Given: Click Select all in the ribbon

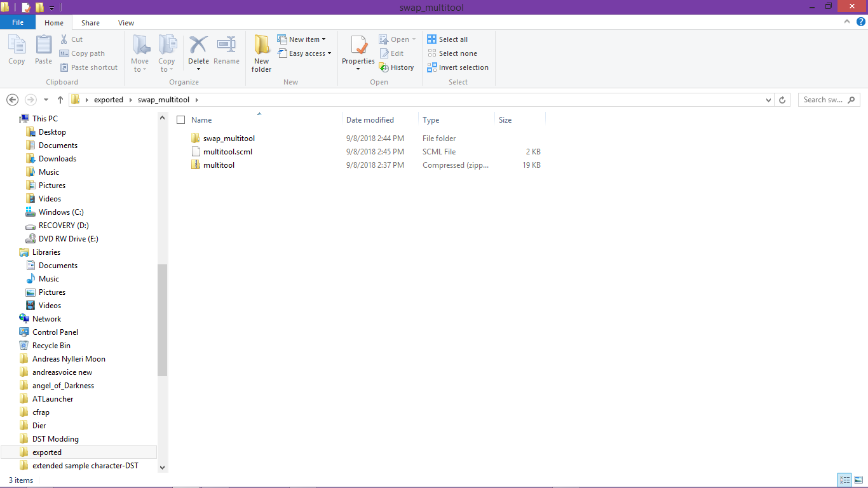Looking at the screenshot, I should [447, 39].
